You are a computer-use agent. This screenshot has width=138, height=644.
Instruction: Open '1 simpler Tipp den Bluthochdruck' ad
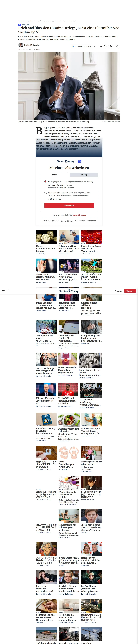91,332
